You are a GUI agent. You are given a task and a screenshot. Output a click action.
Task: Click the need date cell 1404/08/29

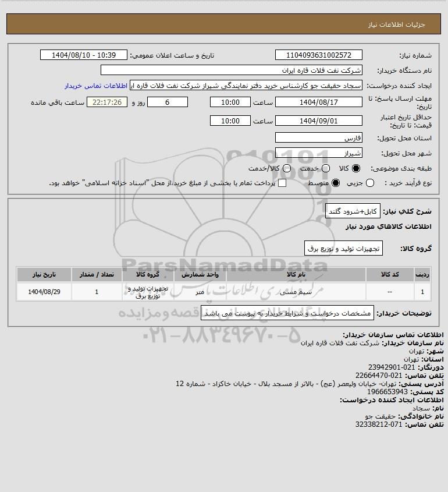coord(44,292)
